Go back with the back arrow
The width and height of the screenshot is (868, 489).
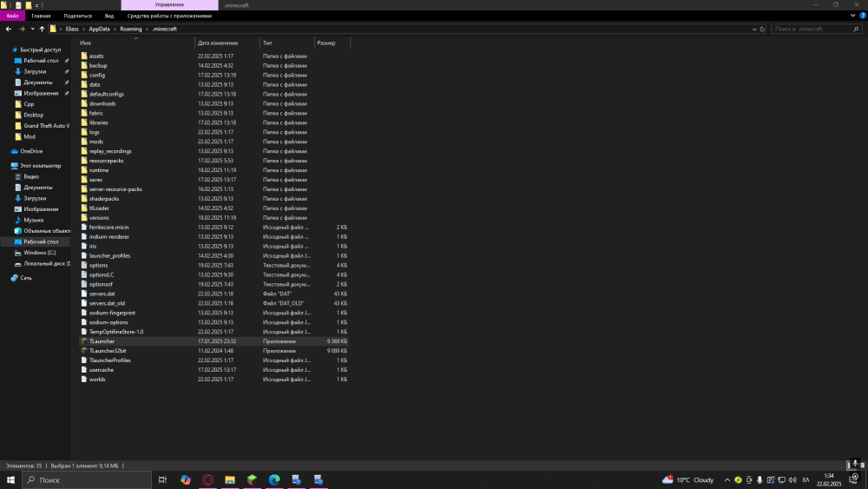[x=9, y=29]
